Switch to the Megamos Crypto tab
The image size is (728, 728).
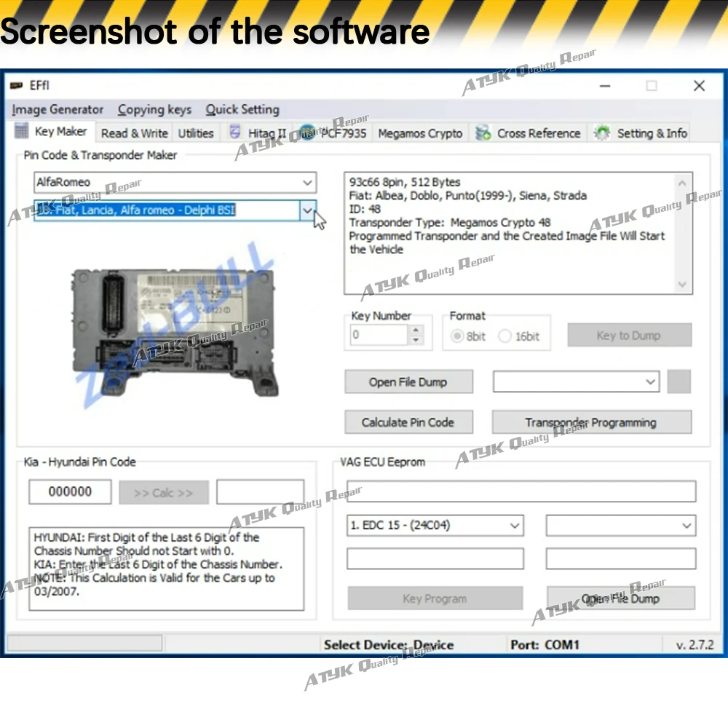point(420,133)
